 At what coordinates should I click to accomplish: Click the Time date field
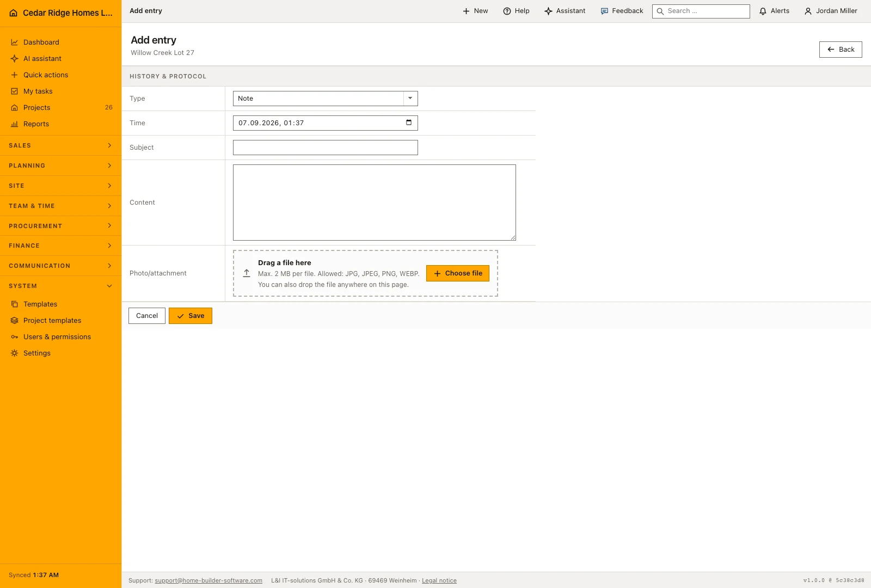pos(326,123)
